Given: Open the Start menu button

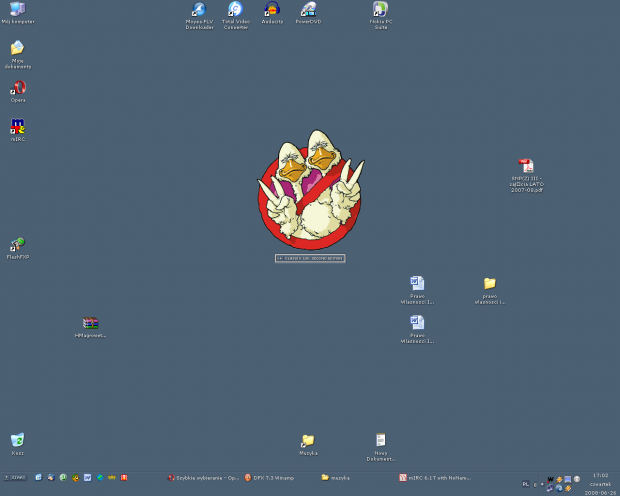Looking at the screenshot, I should [15, 478].
